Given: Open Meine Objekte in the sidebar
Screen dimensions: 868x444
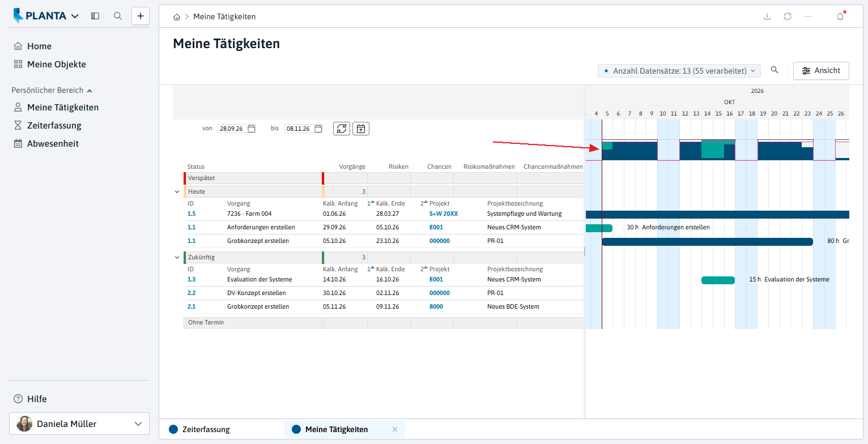Looking at the screenshot, I should [50, 65].
